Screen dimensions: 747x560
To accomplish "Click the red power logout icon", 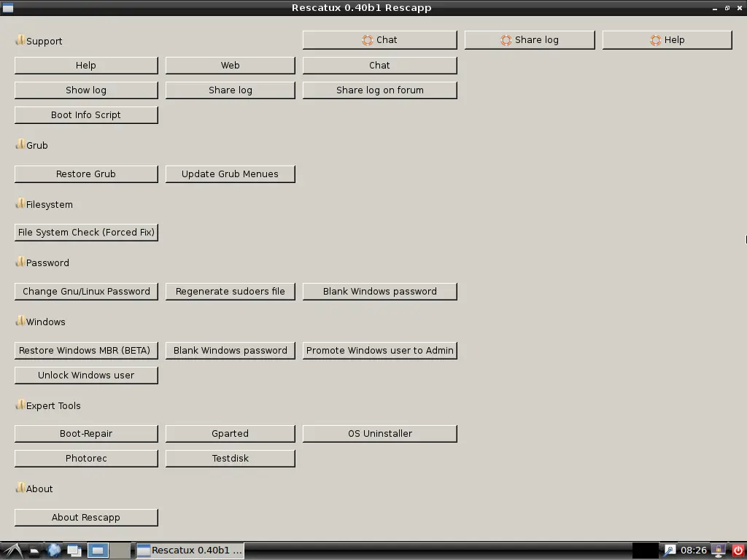I will tap(738, 551).
